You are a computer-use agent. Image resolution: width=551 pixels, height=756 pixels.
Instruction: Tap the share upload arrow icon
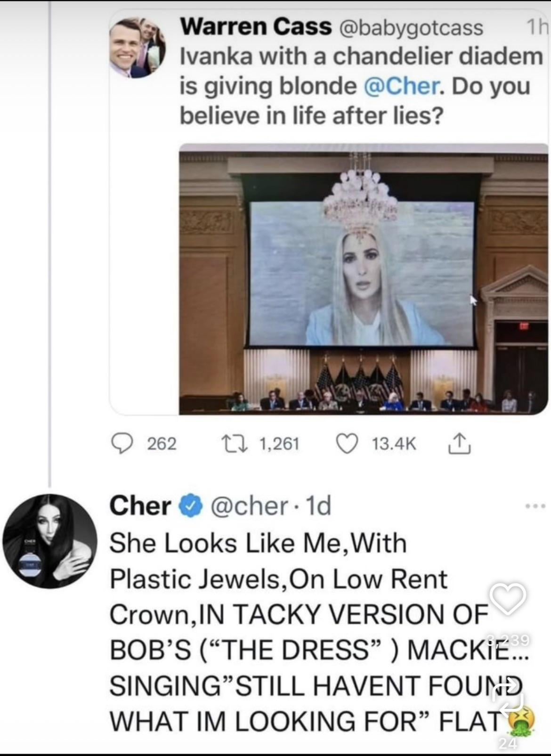(461, 444)
